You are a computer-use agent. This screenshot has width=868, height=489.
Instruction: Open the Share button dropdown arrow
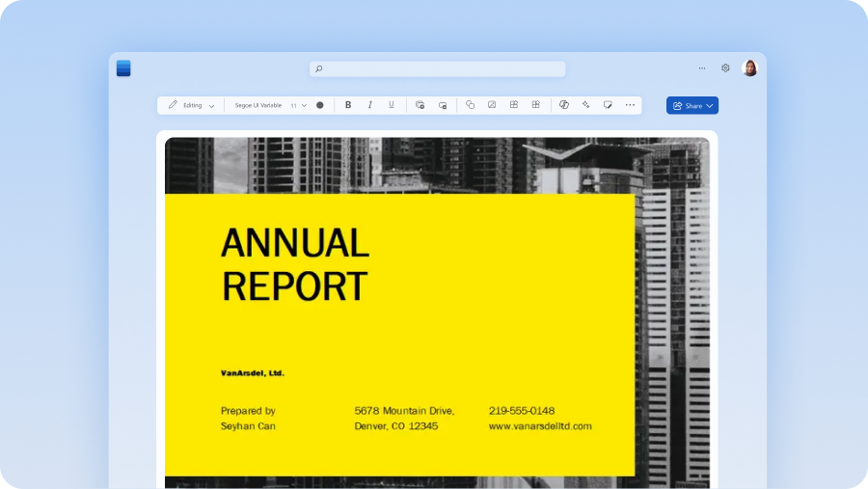[x=710, y=106]
